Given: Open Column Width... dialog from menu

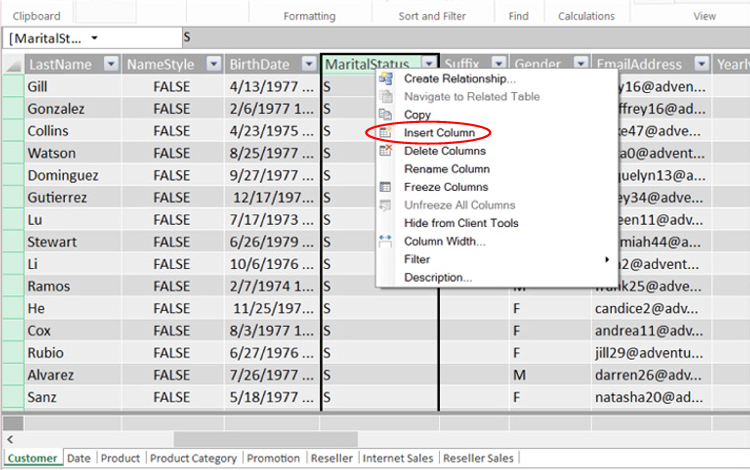Looking at the screenshot, I should 444,241.
